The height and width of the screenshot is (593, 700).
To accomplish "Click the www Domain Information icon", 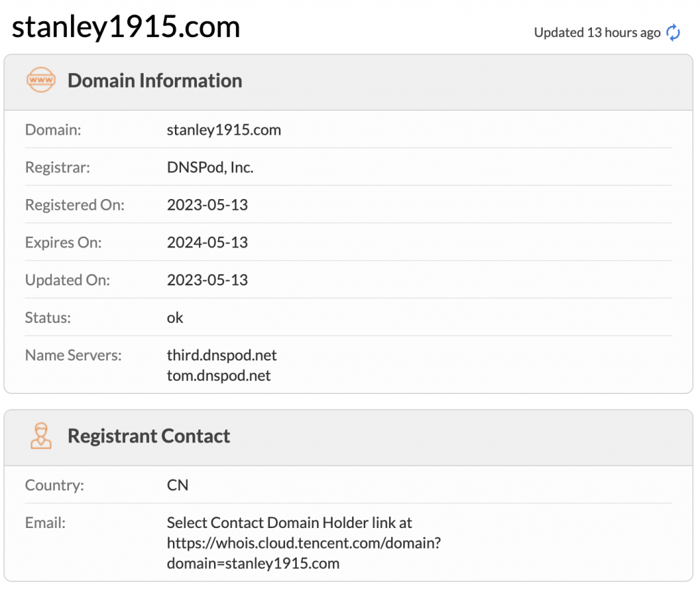I will click(40, 81).
